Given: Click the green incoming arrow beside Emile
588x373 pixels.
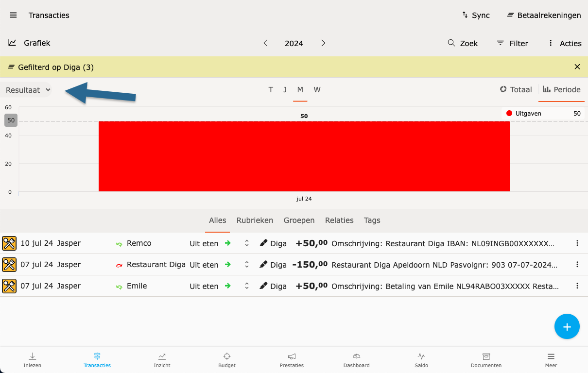Looking at the screenshot, I should tap(119, 287).
